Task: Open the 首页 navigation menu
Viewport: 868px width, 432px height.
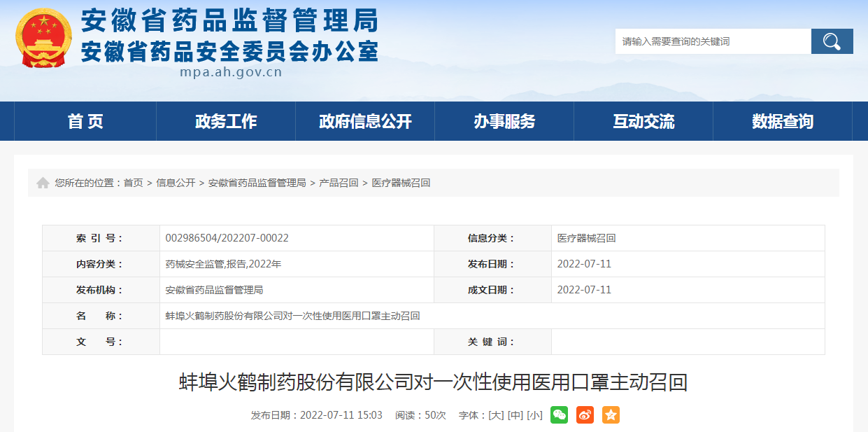Action: (85, 121)
